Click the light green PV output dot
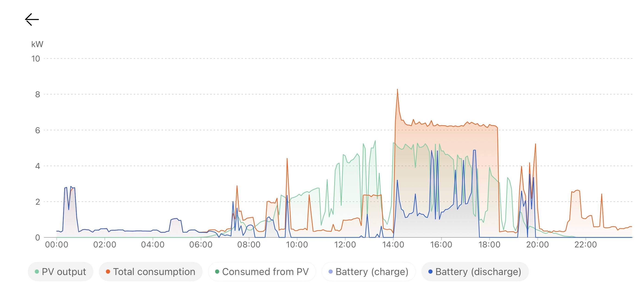This screenshot has width=644, height=298. coord(37,272)
